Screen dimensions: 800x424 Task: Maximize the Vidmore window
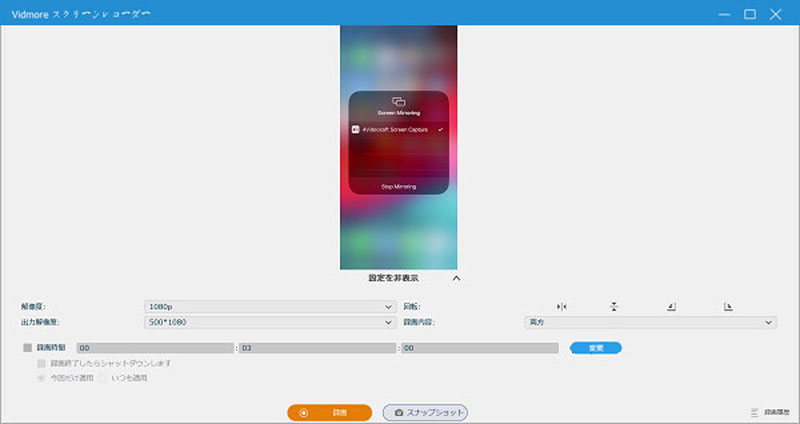click(x=750, y=14)
